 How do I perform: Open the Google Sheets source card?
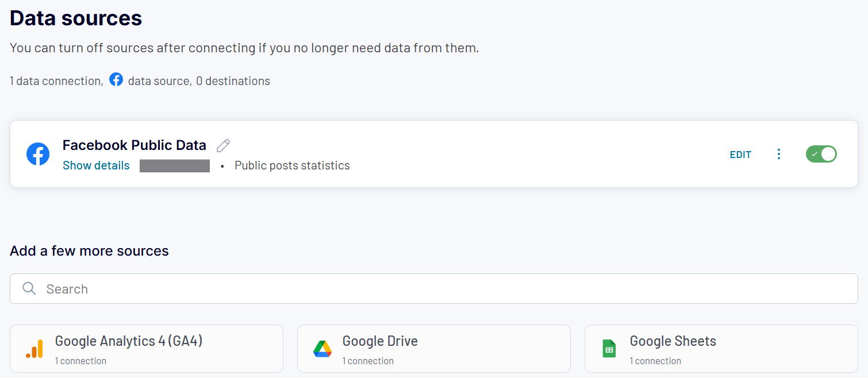pos(720,348)
